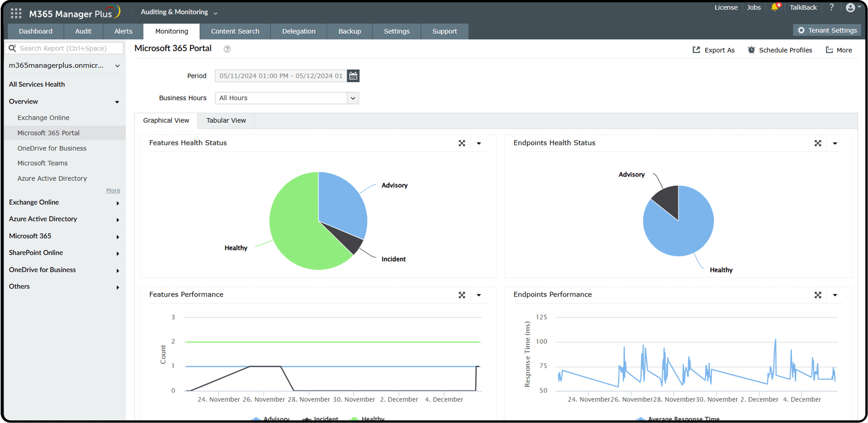Click the help icon beside Microsoft 365 Portal

point(227,49)
